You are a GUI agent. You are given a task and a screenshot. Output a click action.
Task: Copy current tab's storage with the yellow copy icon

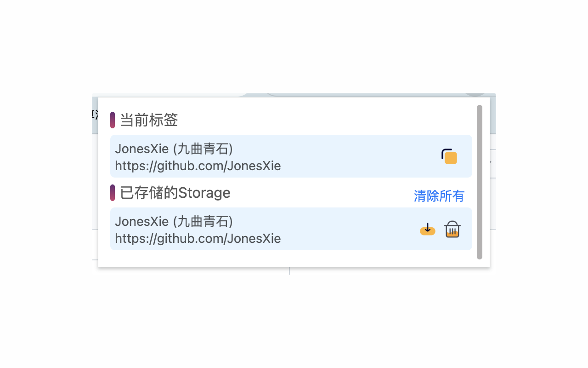click(449, 156)
